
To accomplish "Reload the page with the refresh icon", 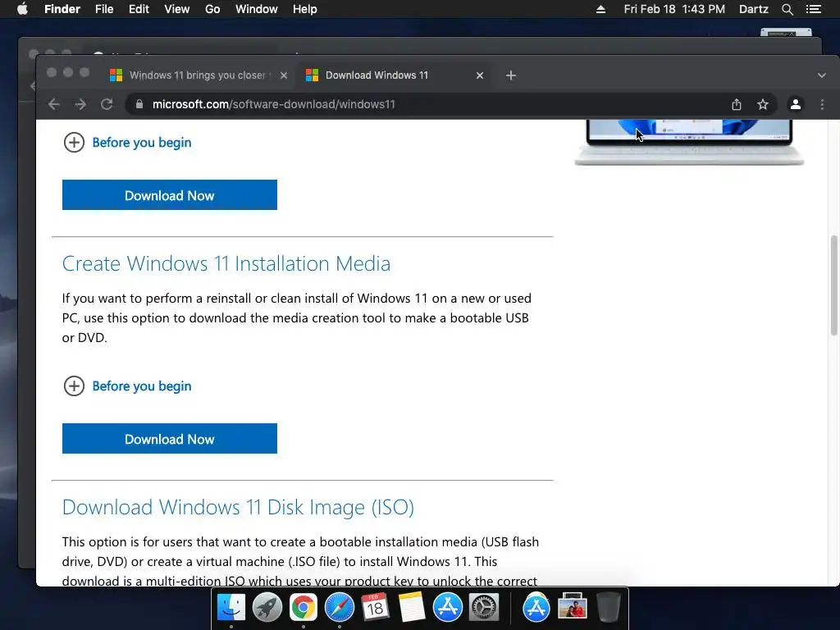I will click(x=107, y=104).
